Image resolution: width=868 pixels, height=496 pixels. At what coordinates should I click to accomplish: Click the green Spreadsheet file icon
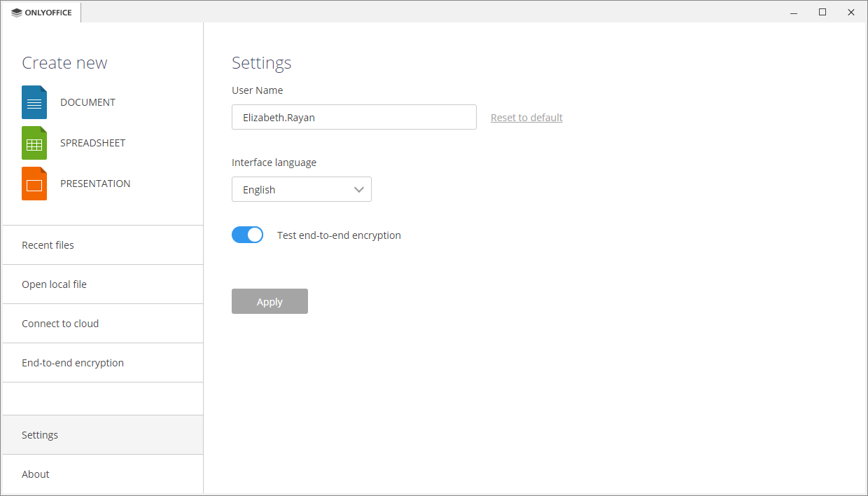pyautogui.click(x=34, y=143)
